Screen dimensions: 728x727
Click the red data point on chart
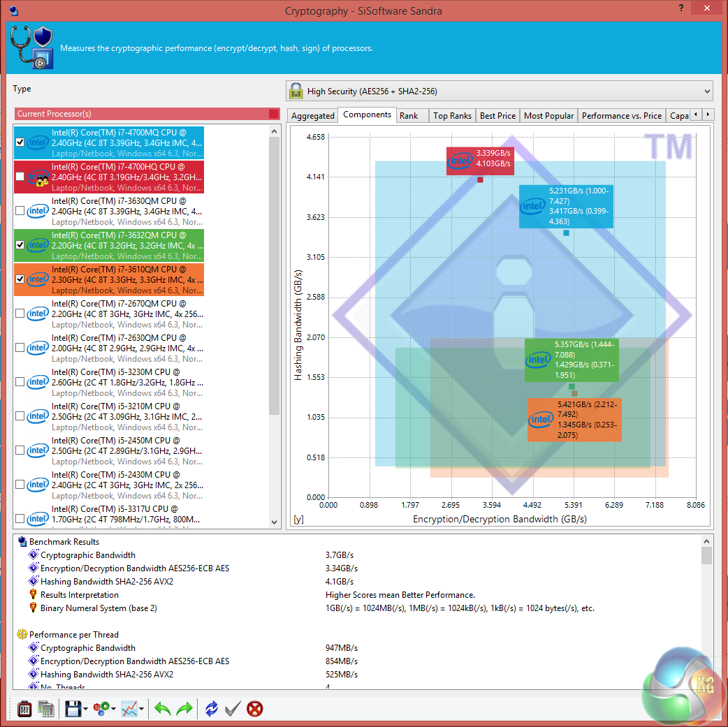(480, 179)
